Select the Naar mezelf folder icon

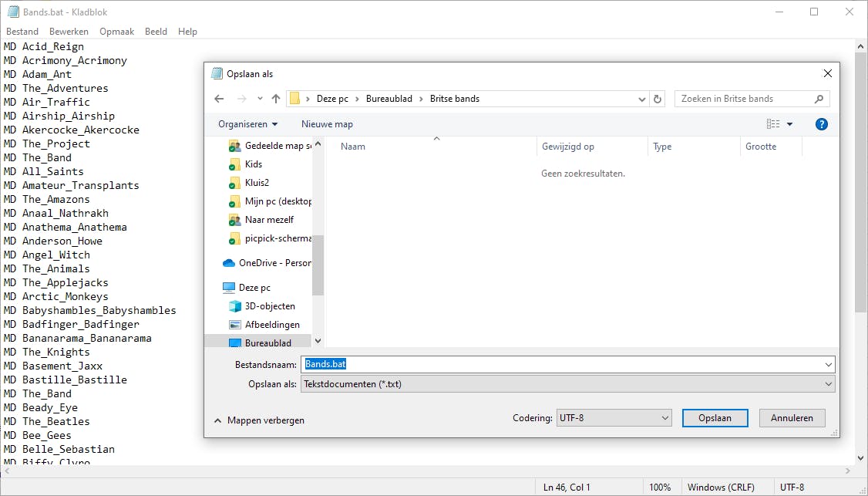(234, 220)
